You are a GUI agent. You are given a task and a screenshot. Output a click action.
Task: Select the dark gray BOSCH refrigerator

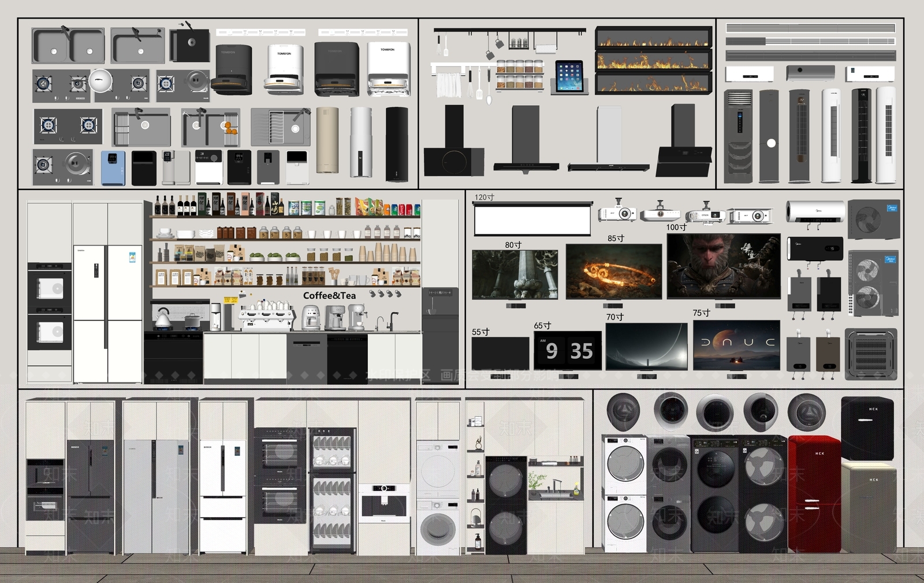[x=90, y=496]
